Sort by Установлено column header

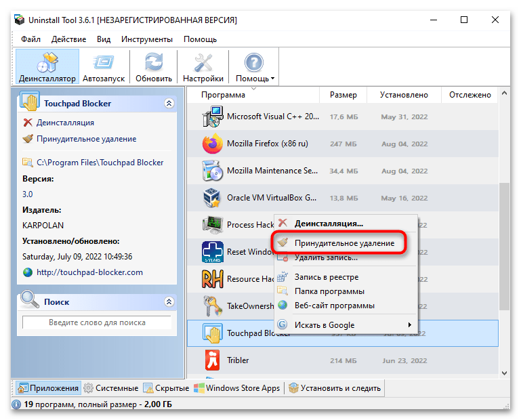coord(404,95)
